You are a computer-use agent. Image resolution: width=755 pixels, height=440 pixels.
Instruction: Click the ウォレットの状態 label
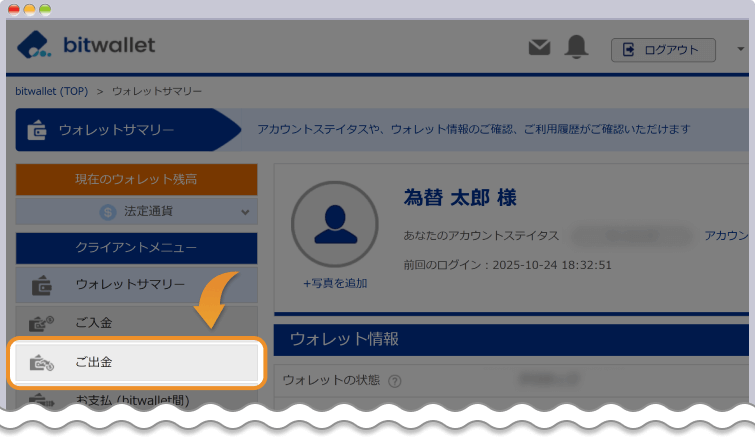(x=331, y=380)
